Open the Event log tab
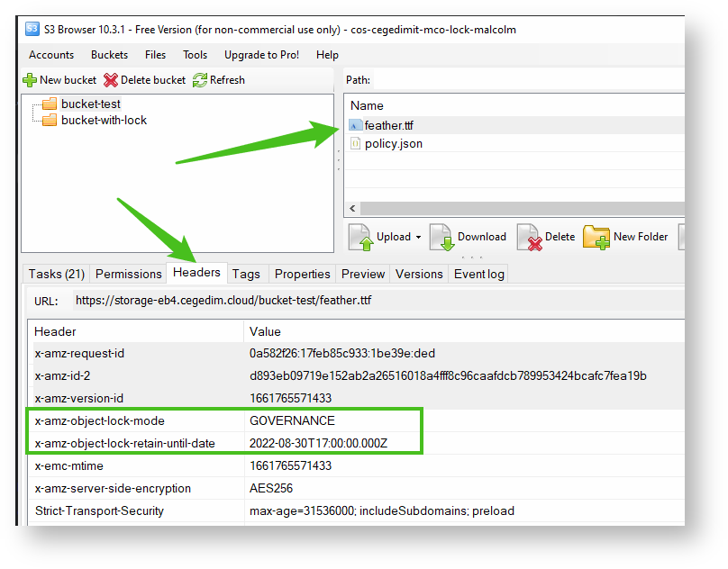Screen dimensions: 728x569 [479, 274]
